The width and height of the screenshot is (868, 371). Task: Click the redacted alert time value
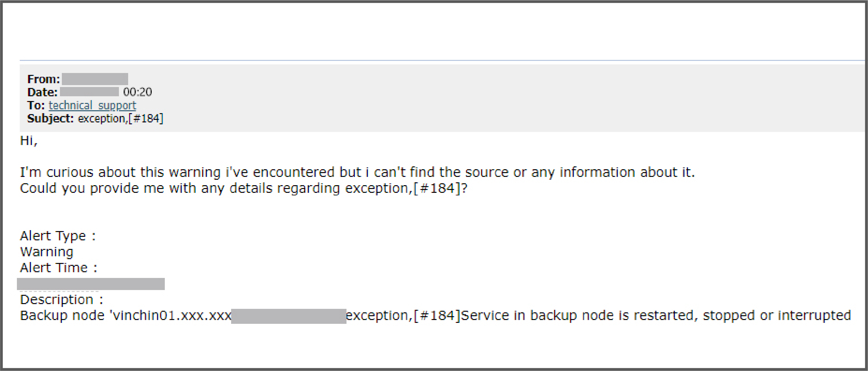pos(91,284)
